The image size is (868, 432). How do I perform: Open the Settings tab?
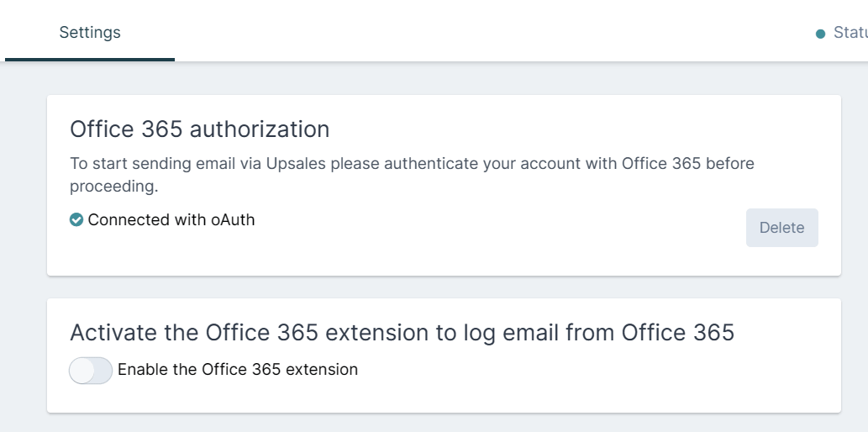(90, 32)
